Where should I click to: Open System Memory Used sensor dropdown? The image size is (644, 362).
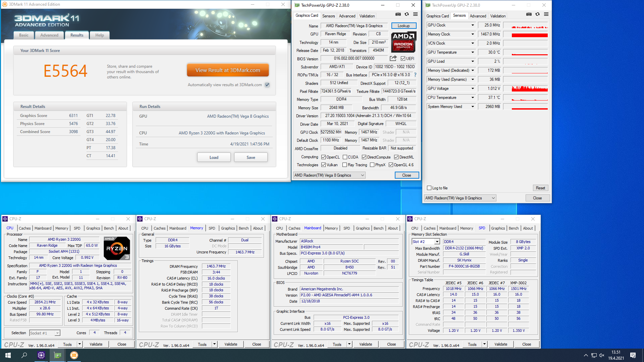pos(473,107)
